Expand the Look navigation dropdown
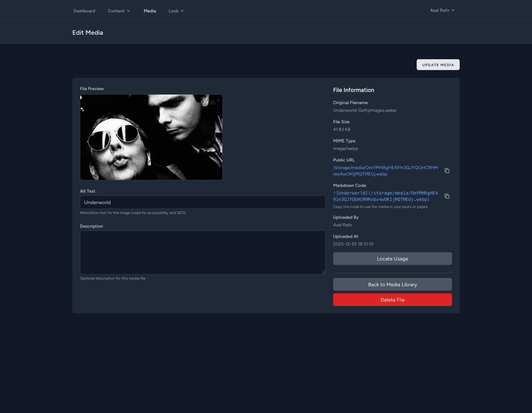This screenshot has height=413, width=532. [176, 11]
